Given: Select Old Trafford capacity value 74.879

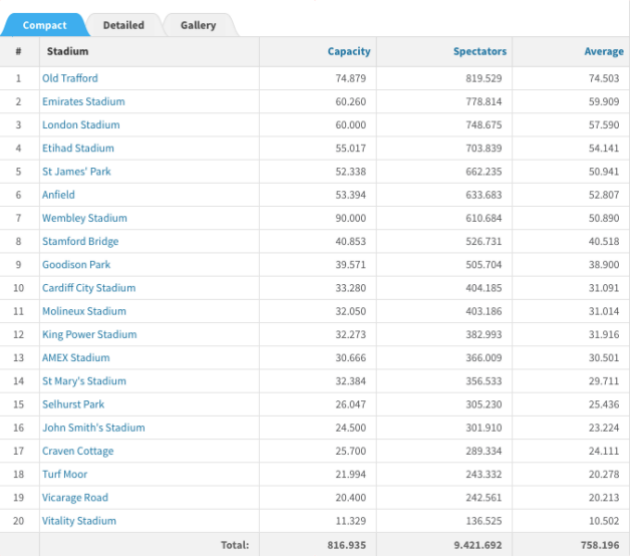Looking at the screenshot, I should click(x=351, y=78).
